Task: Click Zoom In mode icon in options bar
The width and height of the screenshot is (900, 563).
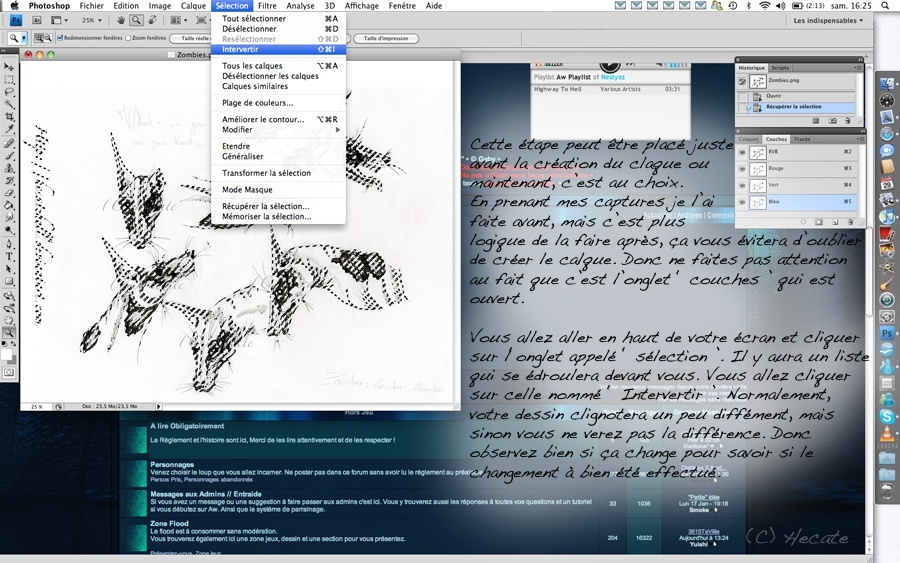Action: pos(39,38)
